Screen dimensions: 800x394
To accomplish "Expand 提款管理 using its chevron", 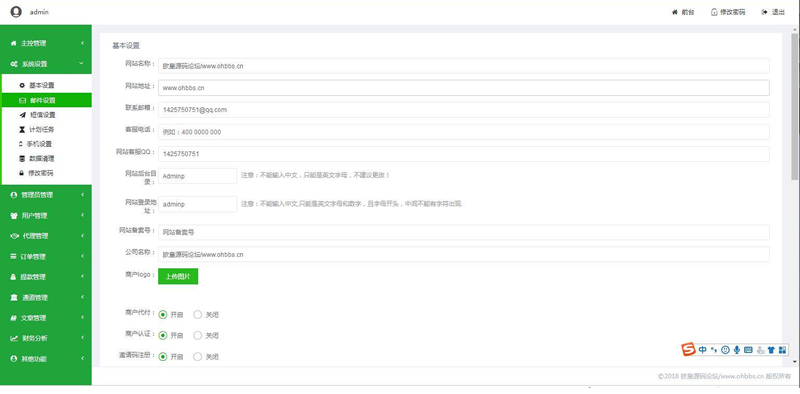I will coord(82,277).
